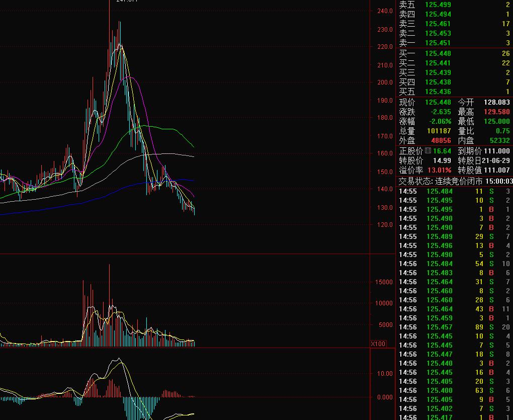Select the 溢价率 value 13.01%
The width and height of the screenshot is (513, 420).
coord(440,170)
